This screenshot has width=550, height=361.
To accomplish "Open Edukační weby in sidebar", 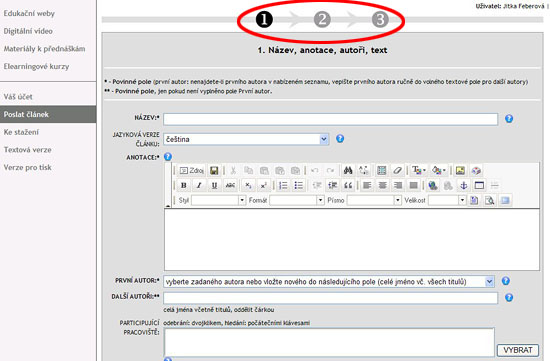I will (29, 14).
